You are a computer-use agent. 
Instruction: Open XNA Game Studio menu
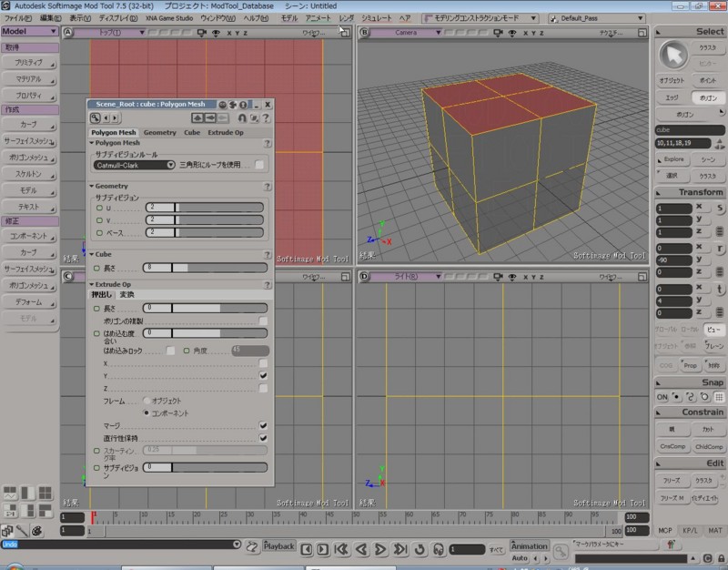pyautogui.click(x=169, y=18)
